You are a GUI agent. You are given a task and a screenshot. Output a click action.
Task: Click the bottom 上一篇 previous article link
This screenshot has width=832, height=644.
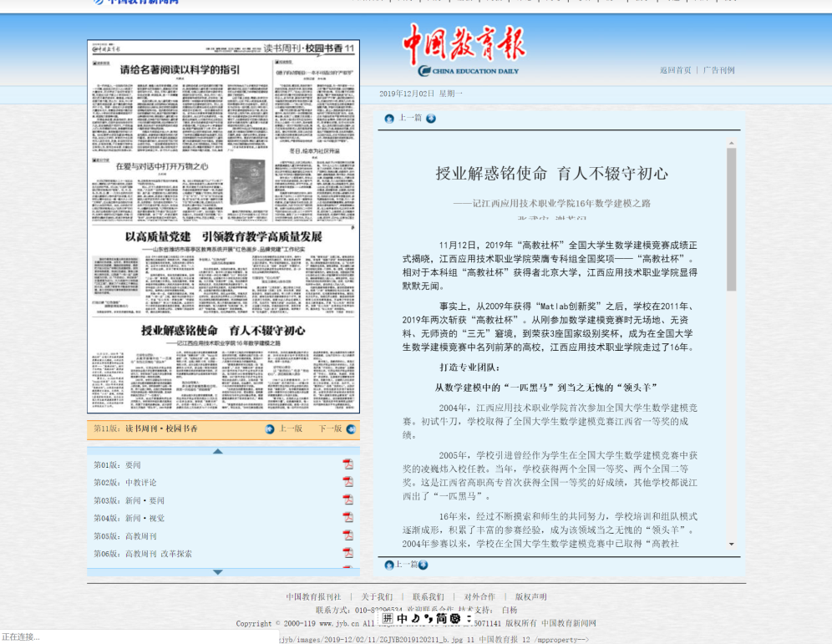click(407, 565)
